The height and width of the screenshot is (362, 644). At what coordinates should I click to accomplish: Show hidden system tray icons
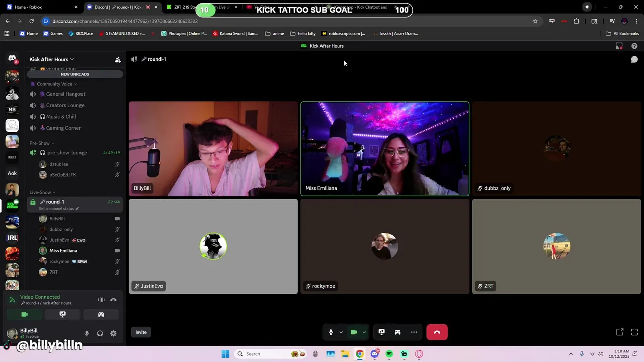571,354
